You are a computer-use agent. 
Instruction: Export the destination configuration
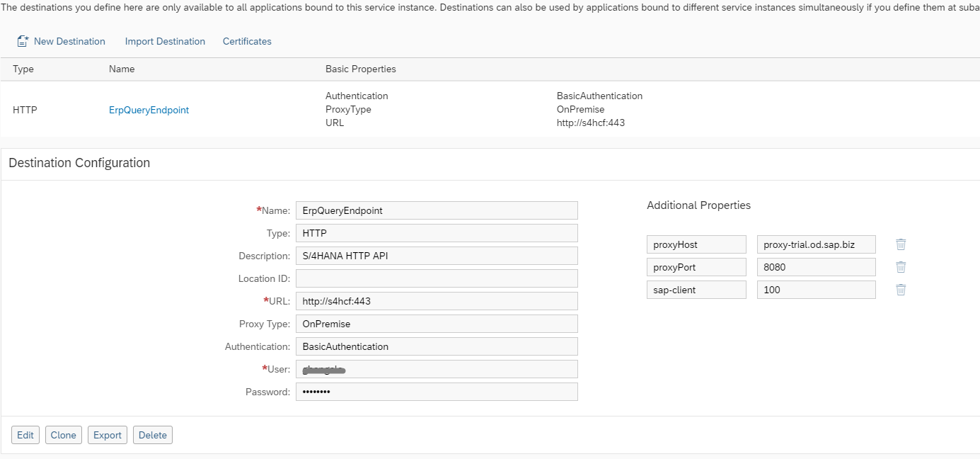pyautogui.click(x=108, y=435)
